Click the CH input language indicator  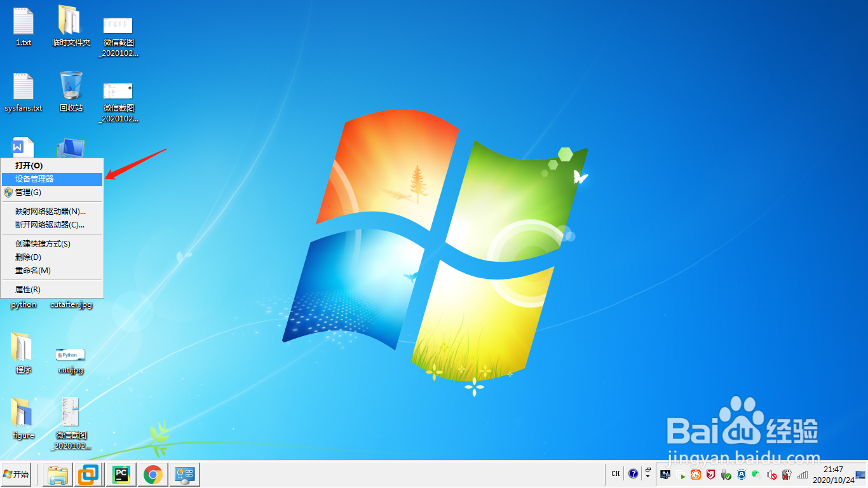616,474
